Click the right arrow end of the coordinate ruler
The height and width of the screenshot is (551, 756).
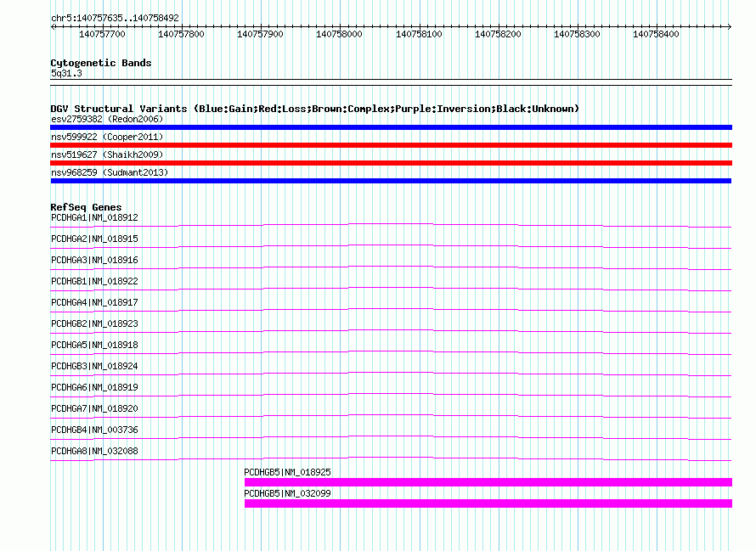click(729, 26)
